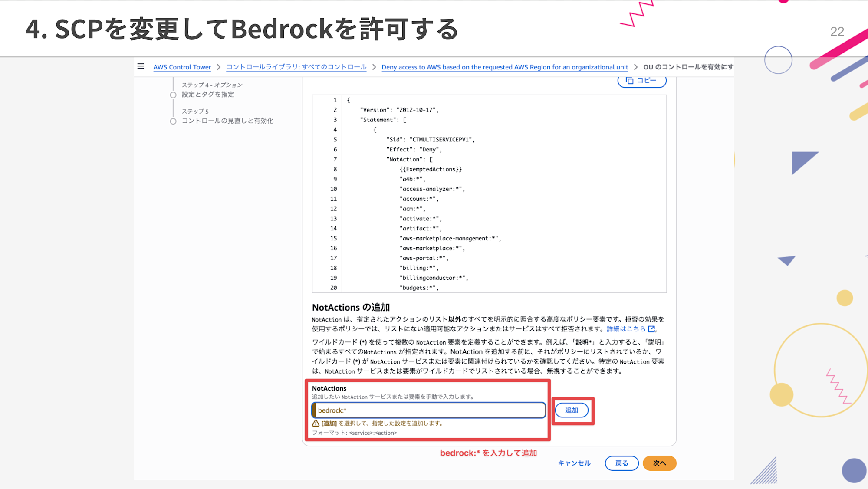This screenshot has width=868, height=489.
Task: Click the "a4b:*" line
Action: click(x=412, y=179)
